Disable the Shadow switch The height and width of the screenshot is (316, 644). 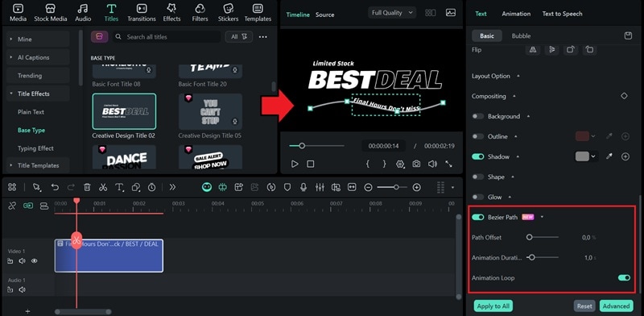tap(477, 156)
